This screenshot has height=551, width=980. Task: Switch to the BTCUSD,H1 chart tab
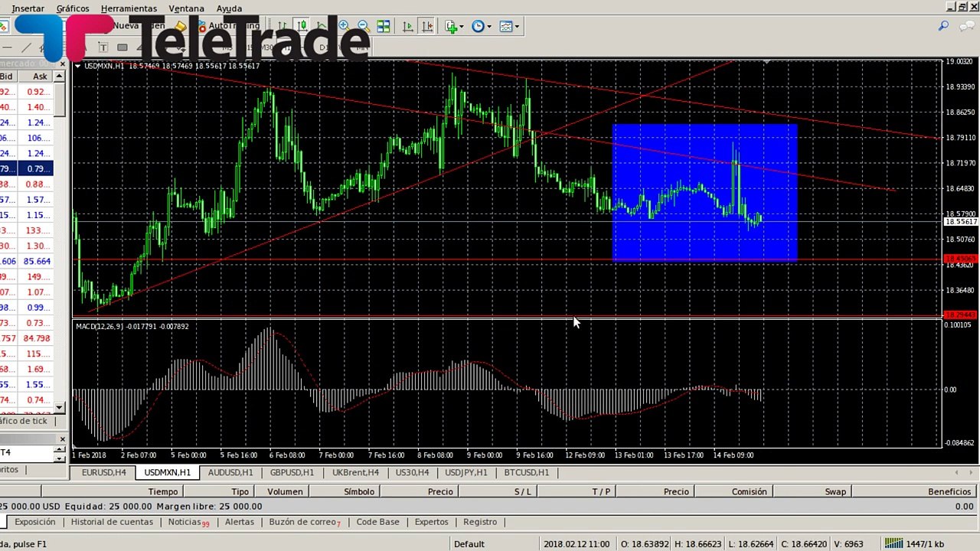[526, 472]
